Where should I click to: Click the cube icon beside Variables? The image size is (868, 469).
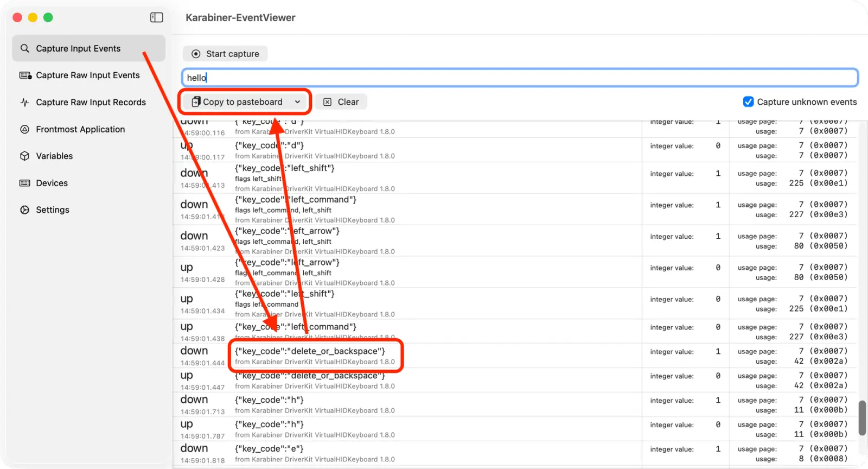pyautogui.click(x=24, y=156)
